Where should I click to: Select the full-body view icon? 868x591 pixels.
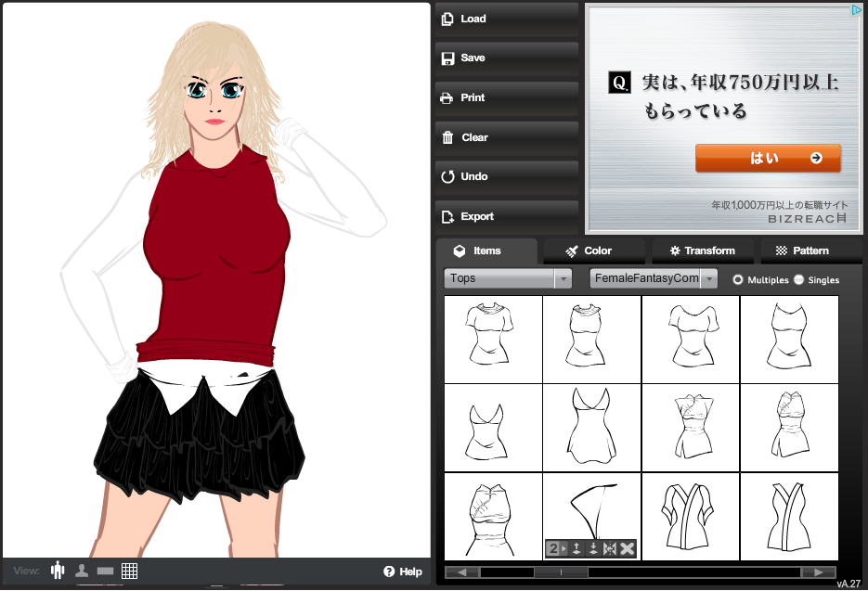tap(58, 571)
